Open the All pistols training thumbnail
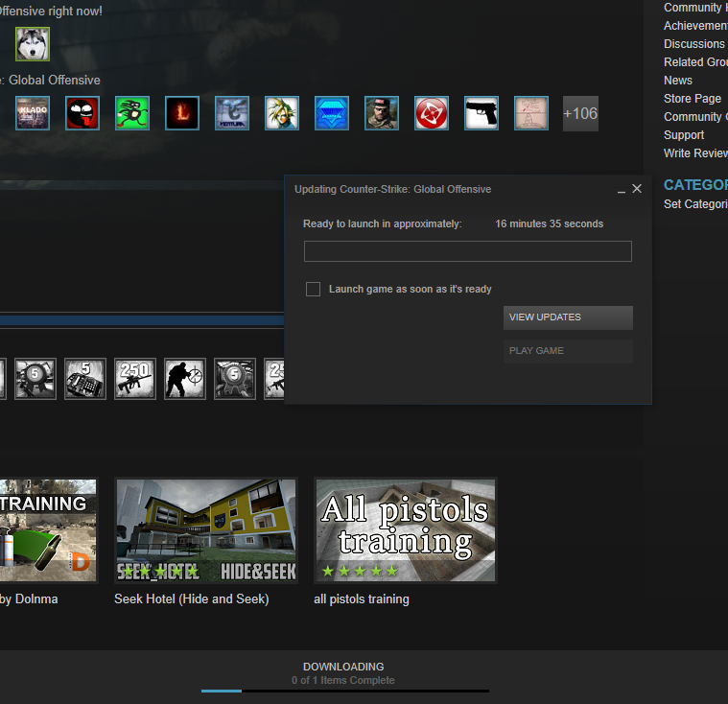The image size is (728, 704). click(x=406, y=530)
